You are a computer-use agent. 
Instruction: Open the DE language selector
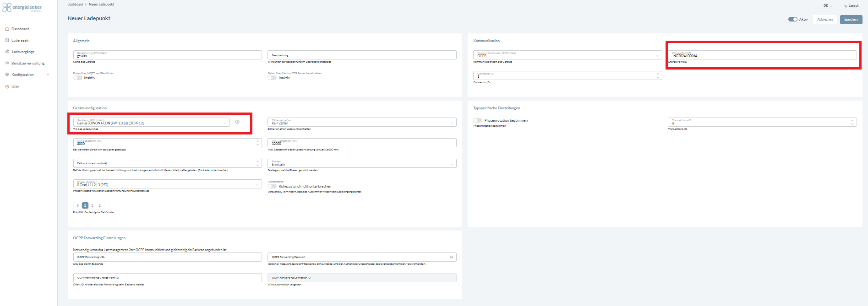click(x=828, y=6)
